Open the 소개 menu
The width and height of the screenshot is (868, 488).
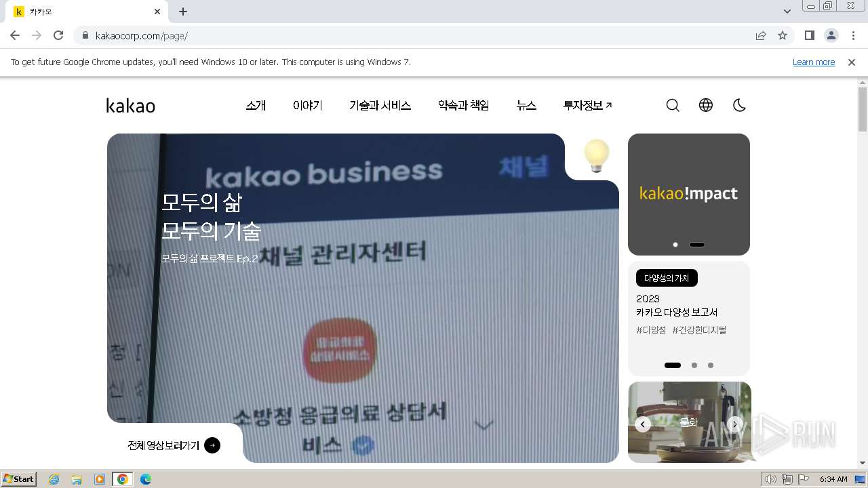click(256, 105)
